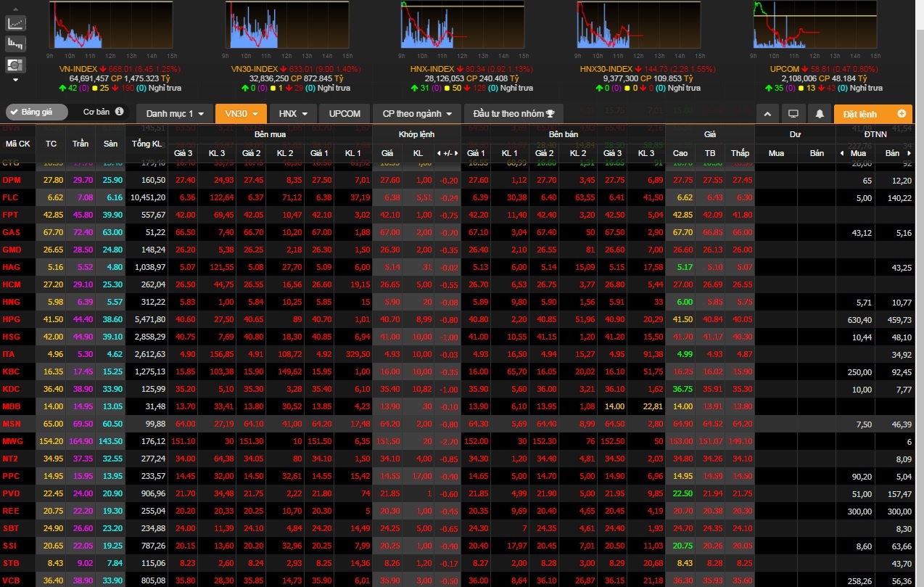
Task: Click the info icon beside Cơ bản
Action: tap(120, 112)
